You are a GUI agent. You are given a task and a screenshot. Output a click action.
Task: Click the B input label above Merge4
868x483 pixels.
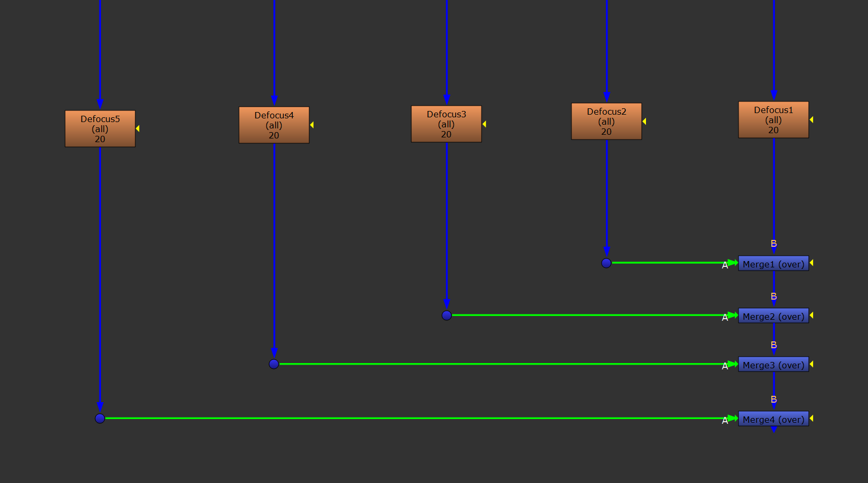[x=773, y=400]
